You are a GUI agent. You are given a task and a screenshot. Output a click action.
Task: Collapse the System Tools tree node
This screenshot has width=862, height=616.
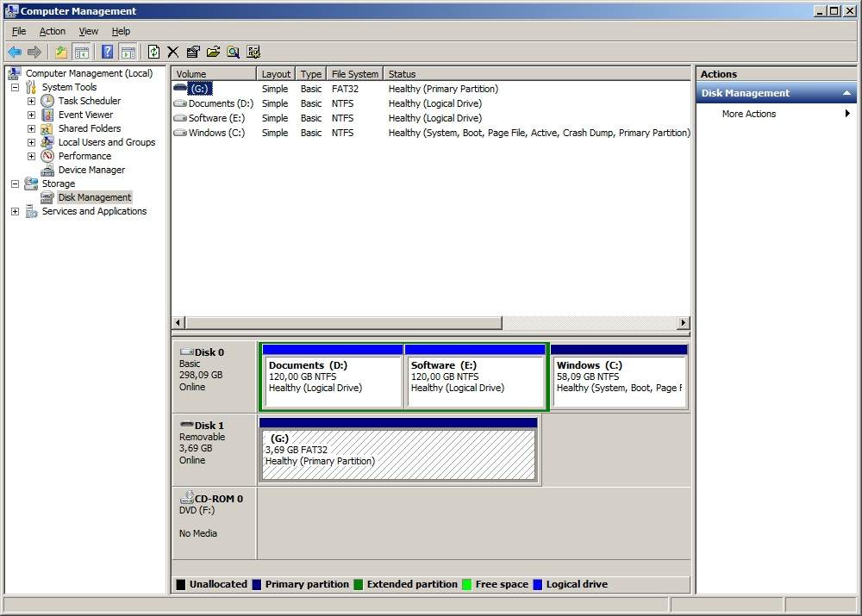[15, 87]
